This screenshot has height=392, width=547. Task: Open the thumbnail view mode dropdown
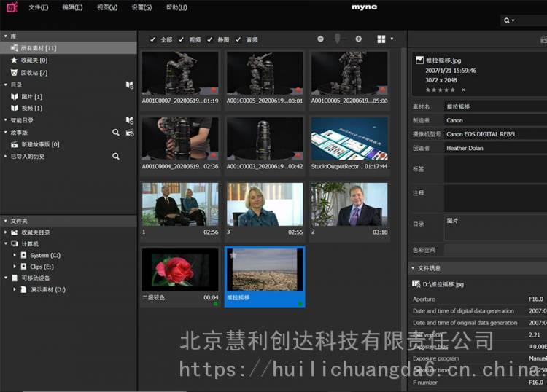pos(385,39)
